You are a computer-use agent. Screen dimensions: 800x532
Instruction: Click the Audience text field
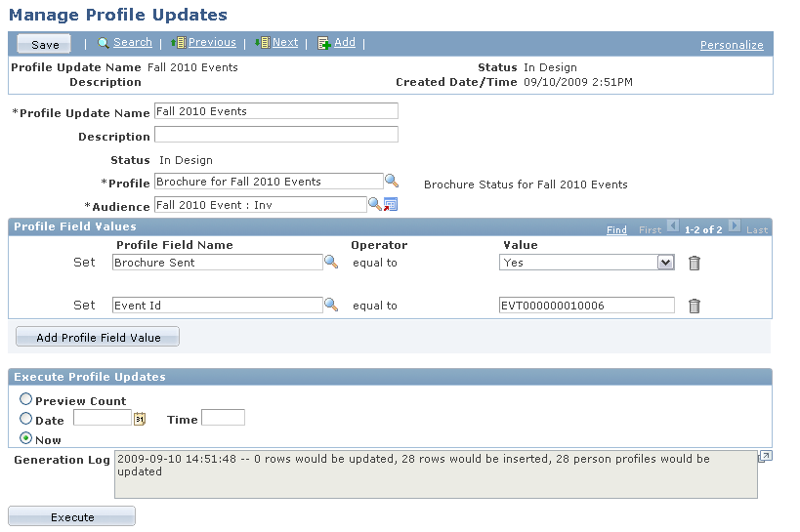pyautogui.click(x=260, y=205)
